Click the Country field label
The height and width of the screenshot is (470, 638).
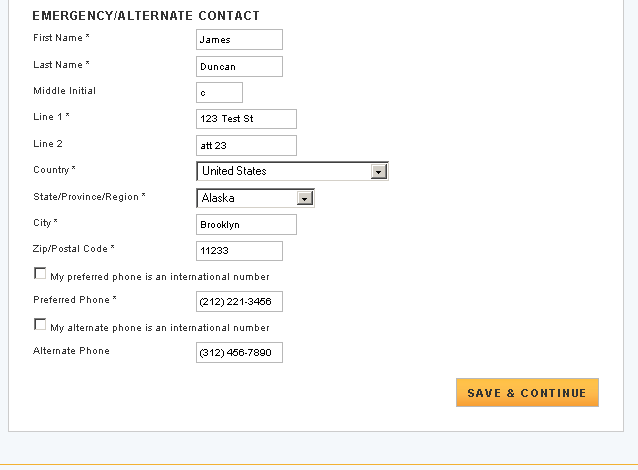pyautogui.click(x=54, y=170)
